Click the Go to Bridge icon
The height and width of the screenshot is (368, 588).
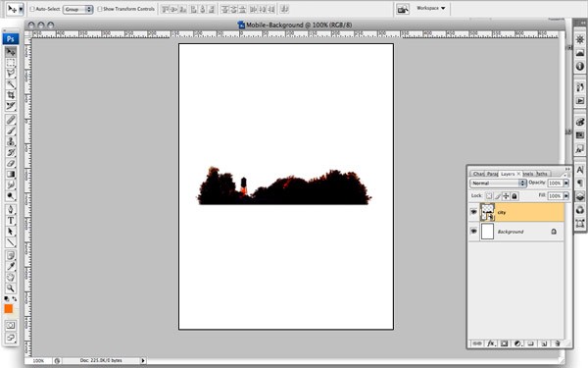[x=403, y=9]
